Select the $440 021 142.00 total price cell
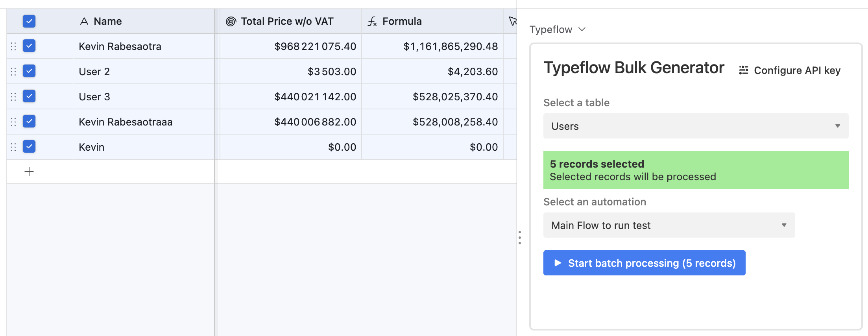This screenshot has height=336, width=868. (x=290, y=97)
